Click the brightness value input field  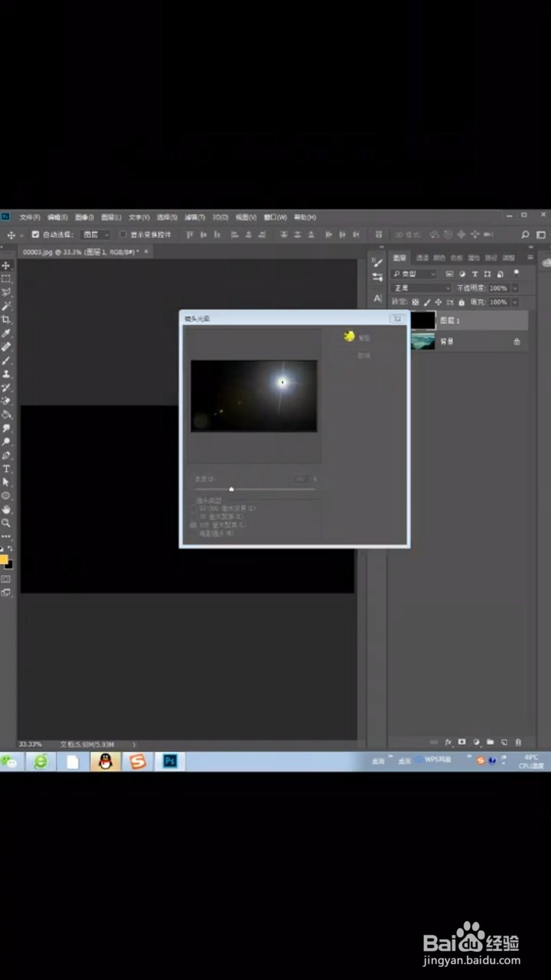coord(302,479)
